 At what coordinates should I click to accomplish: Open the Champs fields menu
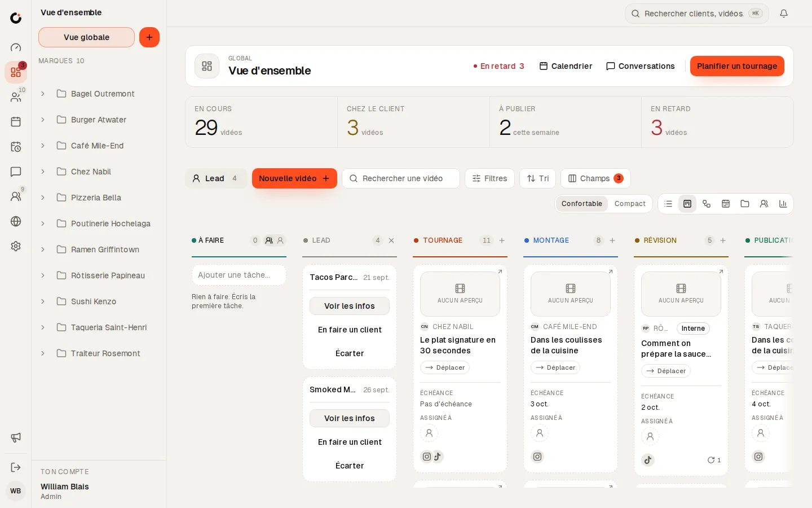click(x=595, y=178)
